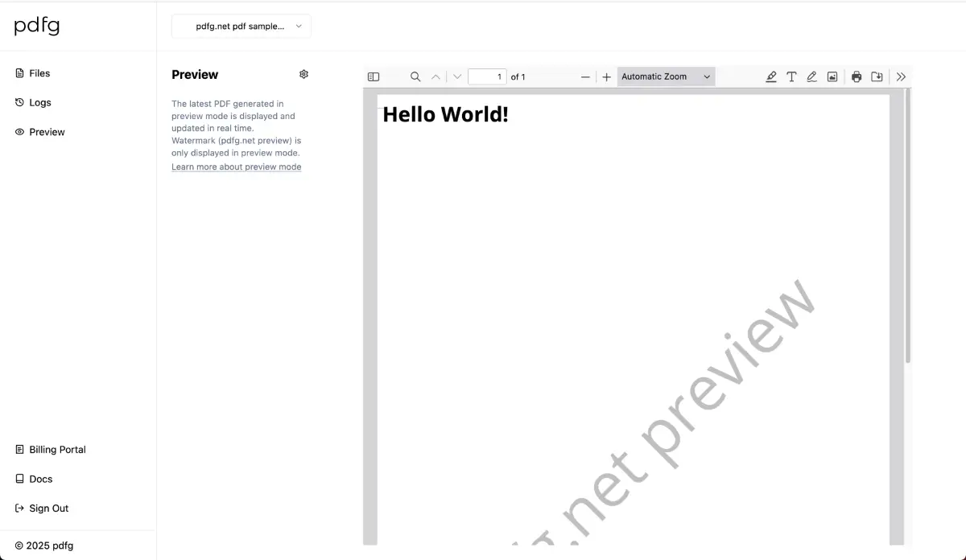The image size is (966, 560).
Task: Toggle the PDF viewer sidebar
Action: (374, 77)
